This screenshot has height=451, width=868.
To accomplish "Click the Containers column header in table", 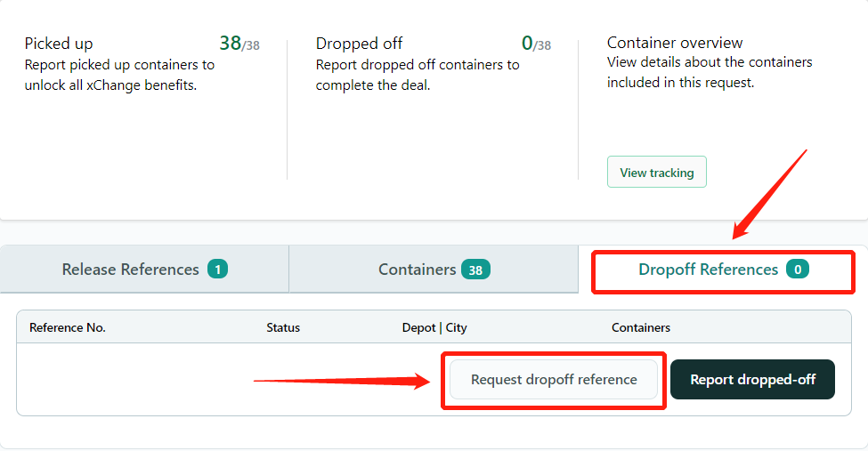I will tap(641, 327).
